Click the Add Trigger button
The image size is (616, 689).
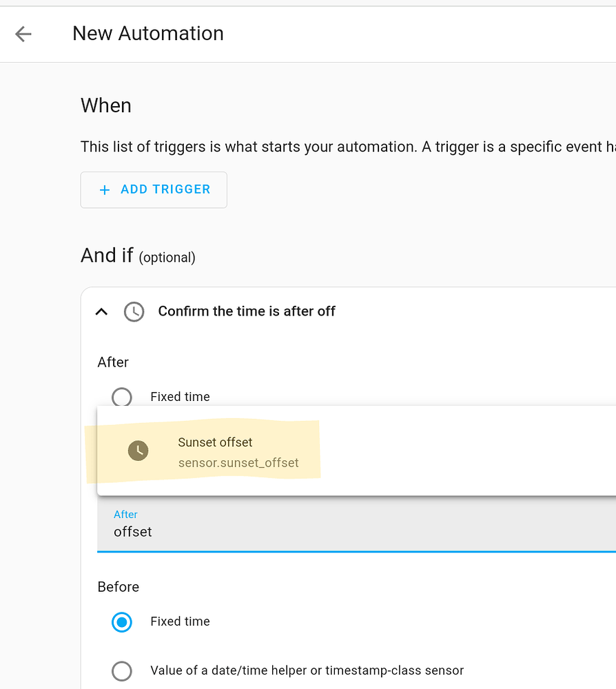tap(154, 190)
